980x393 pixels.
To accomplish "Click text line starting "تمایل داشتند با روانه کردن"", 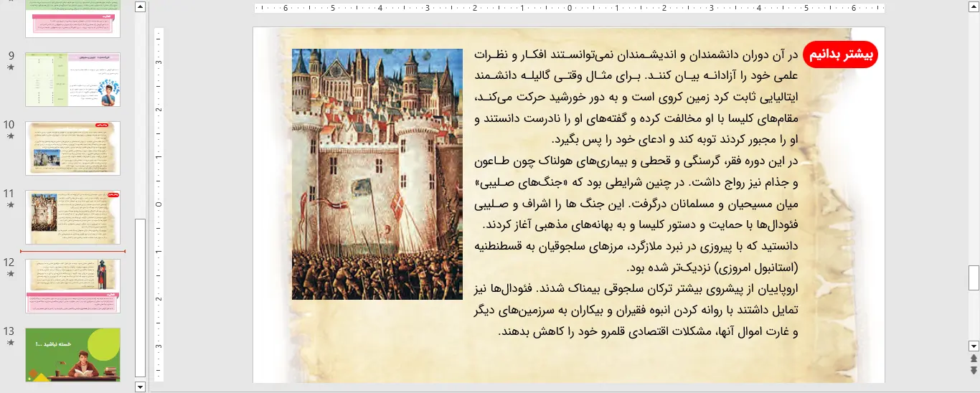I will click(x=635, y=310).
